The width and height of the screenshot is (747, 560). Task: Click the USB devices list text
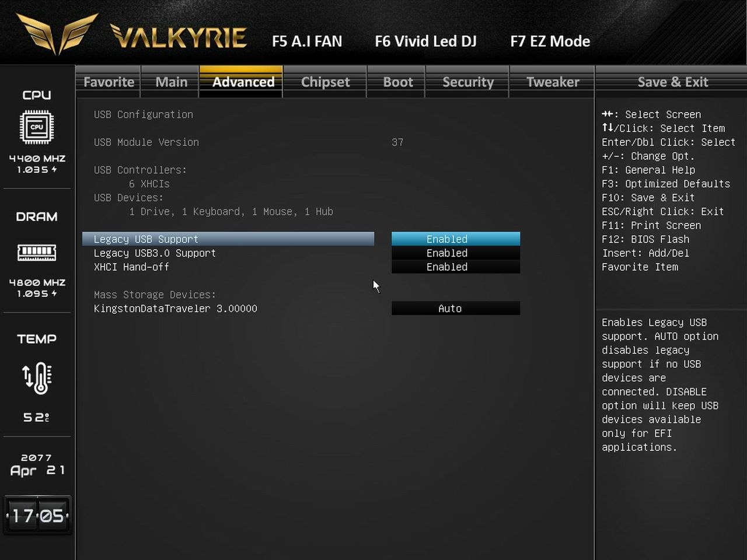[231, 212]
